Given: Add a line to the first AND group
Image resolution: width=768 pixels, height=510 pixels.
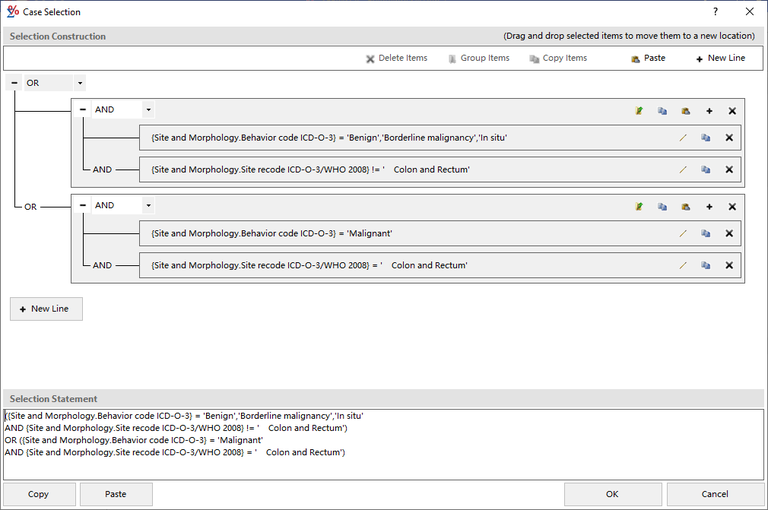Looking at the screenshot, I should pyautogui.click(x=709, y=111).
